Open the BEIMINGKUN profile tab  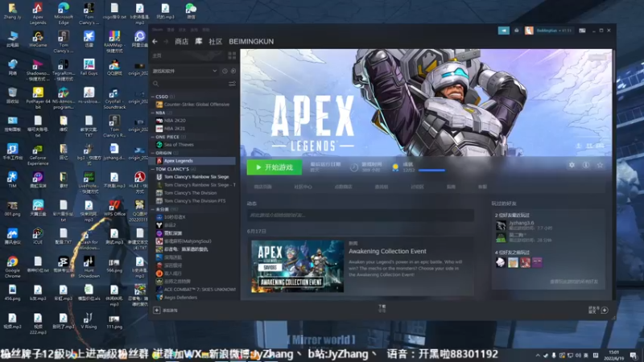[251, 42]
